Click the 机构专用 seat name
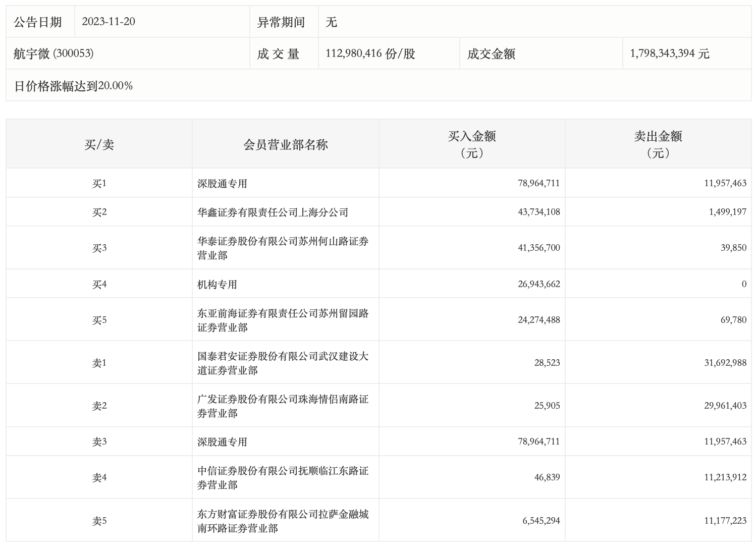 pos(217,285)
